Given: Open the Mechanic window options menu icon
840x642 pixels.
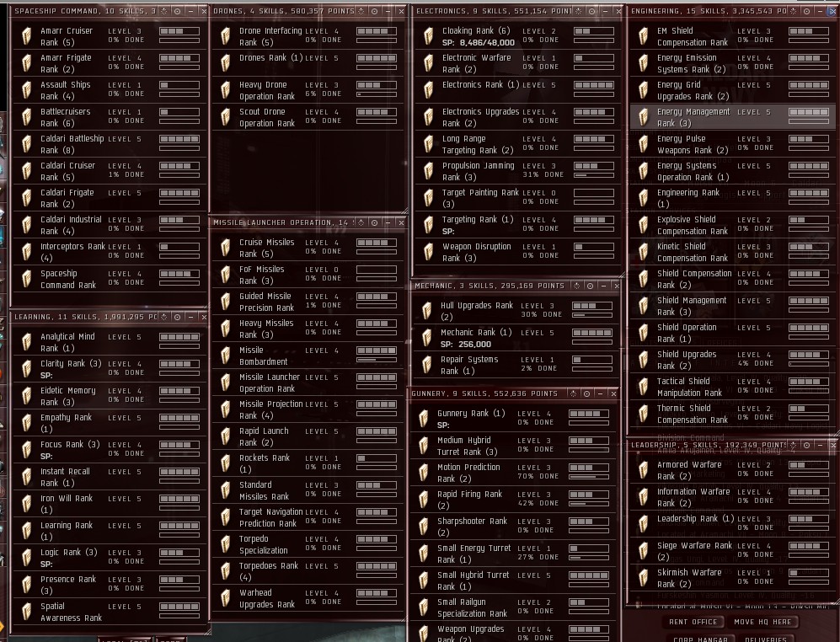Looking at the screenshot, I should [577, 286].
